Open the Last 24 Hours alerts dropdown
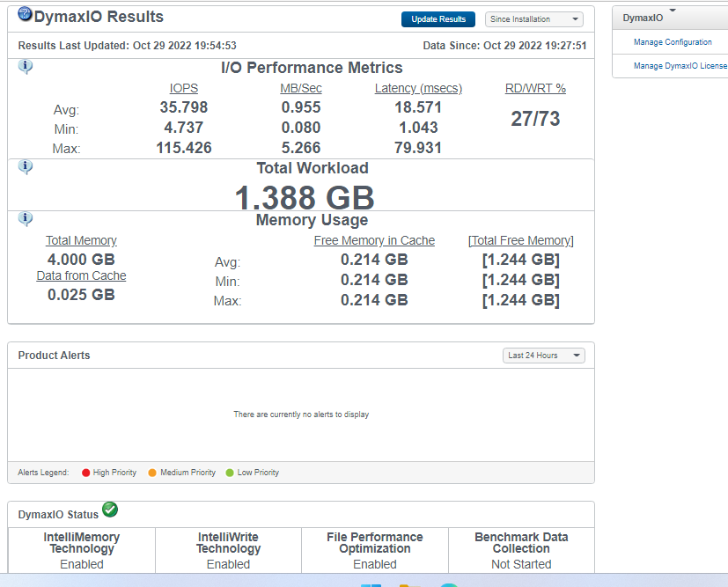 544,356
